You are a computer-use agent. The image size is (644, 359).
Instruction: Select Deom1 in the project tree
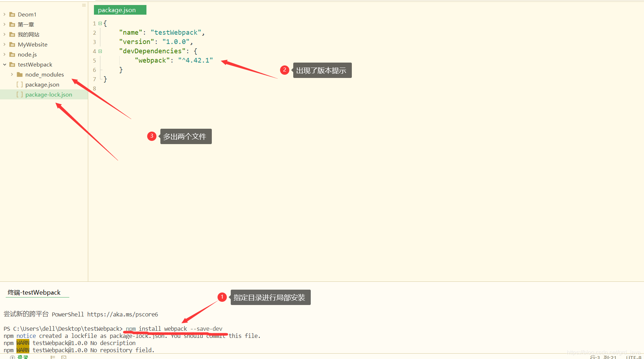[27, 14]
